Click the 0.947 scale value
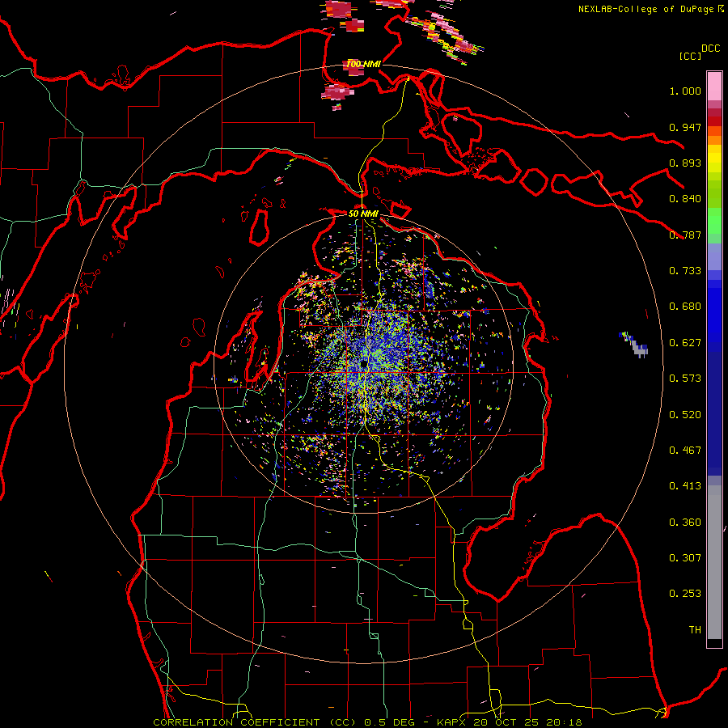 pos(685,127)
